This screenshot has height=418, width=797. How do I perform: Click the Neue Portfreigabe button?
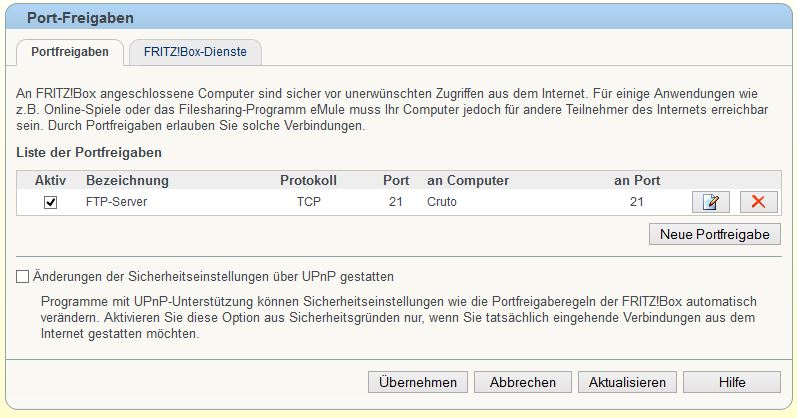point(715,234)
